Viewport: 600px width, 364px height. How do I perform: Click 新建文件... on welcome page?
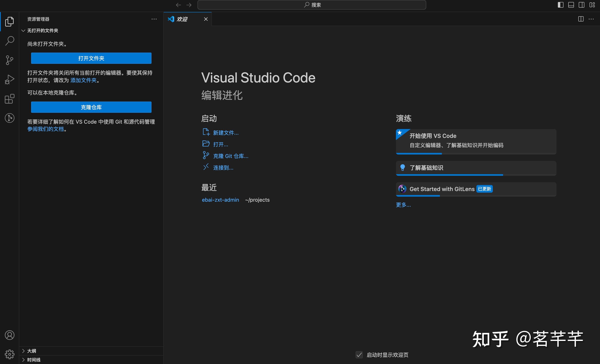click(226, 133)
